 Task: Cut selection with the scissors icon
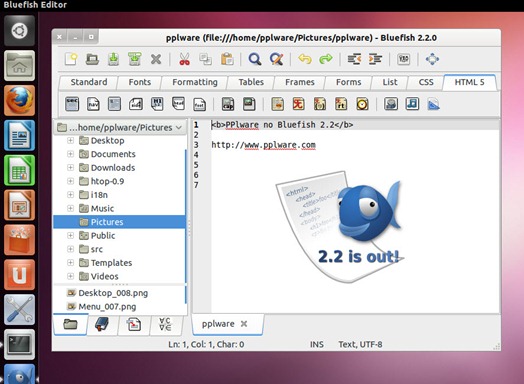click(x=184, y=59)
